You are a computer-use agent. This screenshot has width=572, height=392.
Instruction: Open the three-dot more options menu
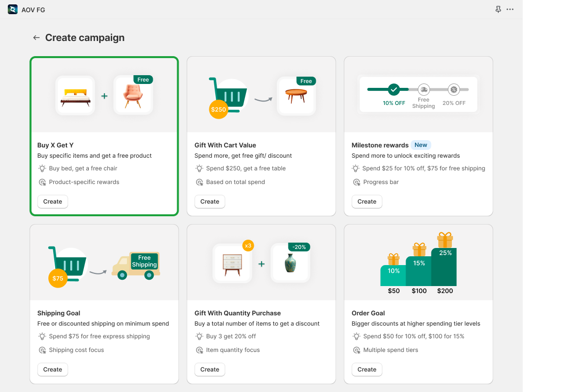pyautogui.click(x=510, y=9)
